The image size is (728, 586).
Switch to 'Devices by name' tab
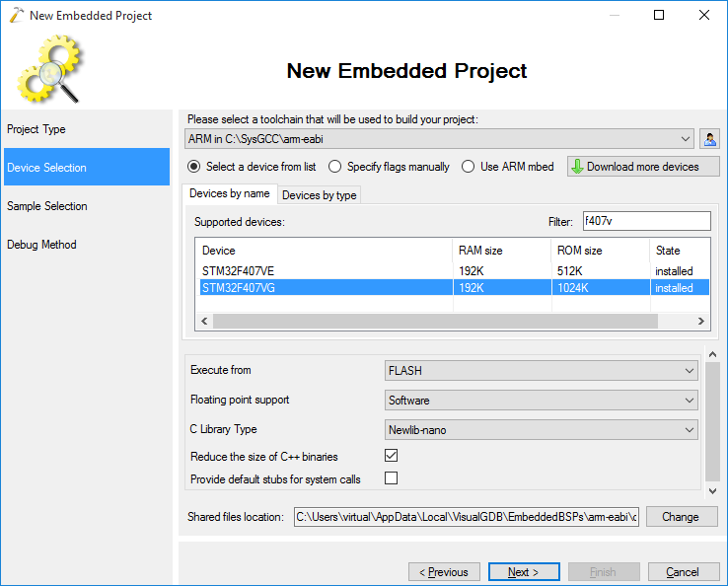pos(230,193)
